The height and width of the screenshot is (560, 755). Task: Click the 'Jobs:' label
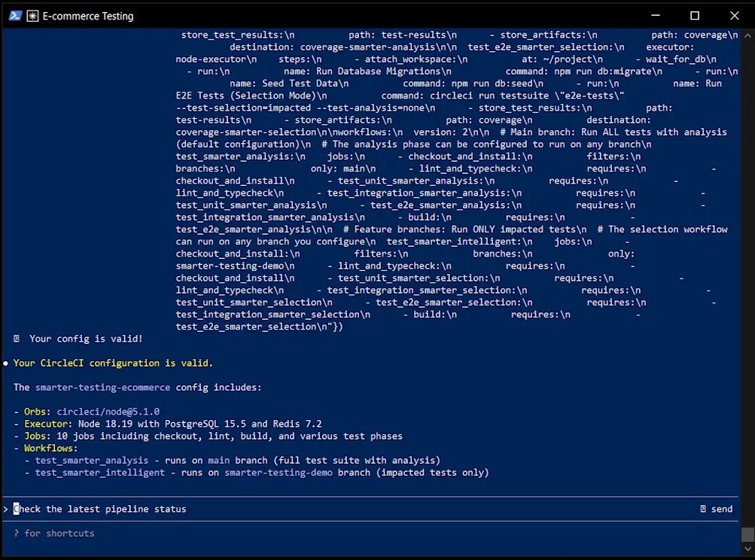pyautogui.click(x=38, y=436)
